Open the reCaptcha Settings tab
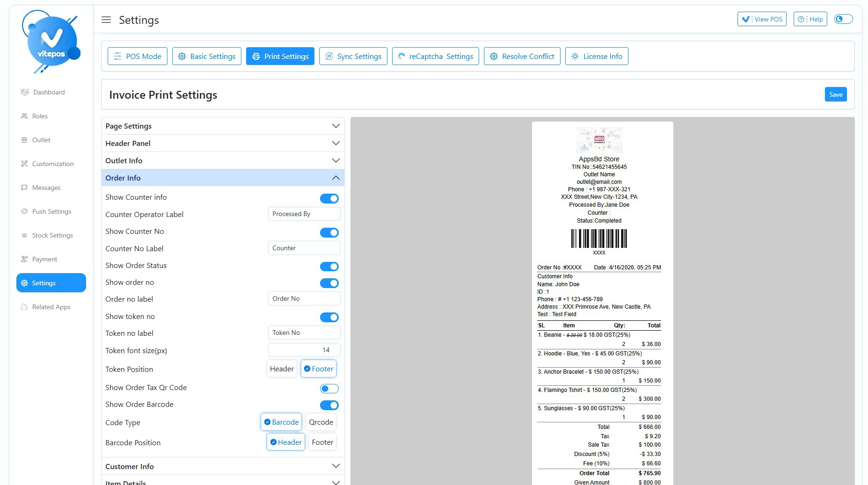The width and height of the screenshot is (868, 485). coord(436,56)
